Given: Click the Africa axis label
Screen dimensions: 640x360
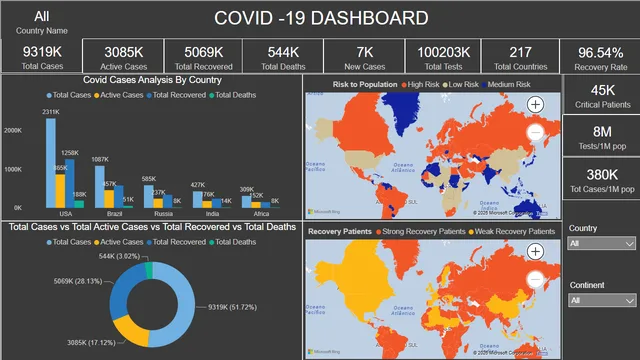Looking at the screenshot, I should tap(261, 214).
